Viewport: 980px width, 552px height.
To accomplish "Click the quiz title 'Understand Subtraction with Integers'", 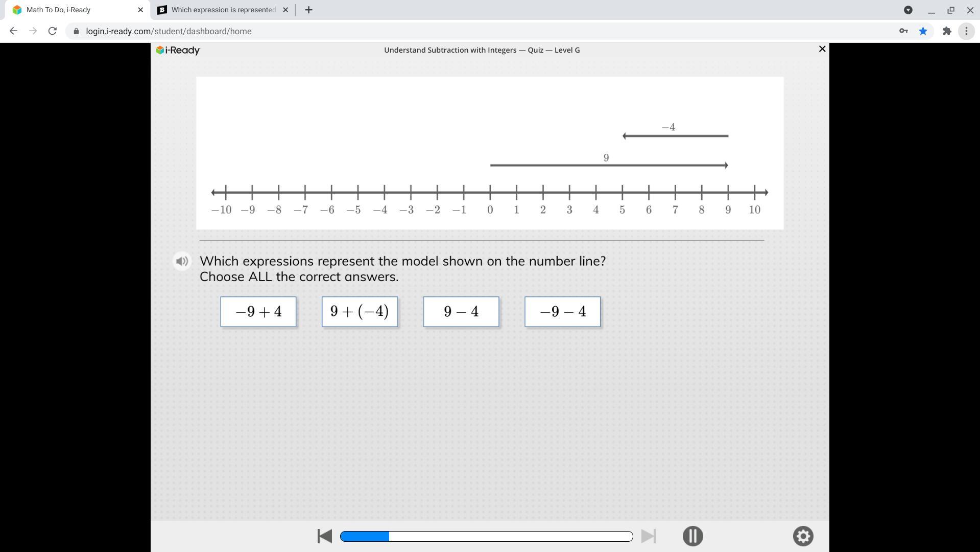I will (450, 50).
